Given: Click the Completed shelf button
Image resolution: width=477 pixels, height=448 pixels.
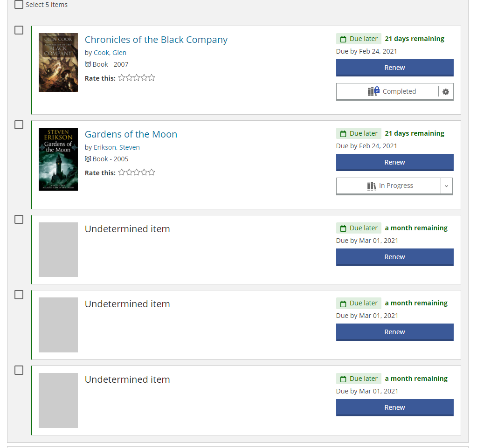Looking at the screenshot, I should pos(387,91).
